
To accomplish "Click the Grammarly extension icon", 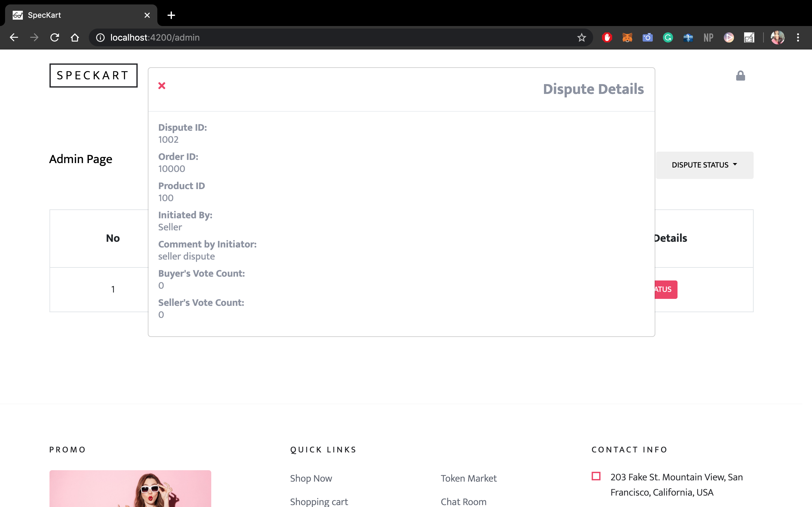I will (668, 37).
